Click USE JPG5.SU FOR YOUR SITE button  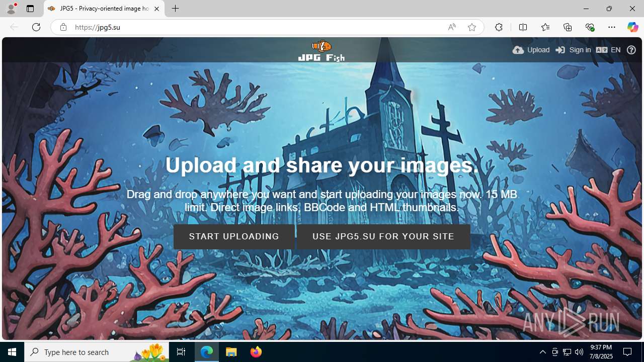383,236
